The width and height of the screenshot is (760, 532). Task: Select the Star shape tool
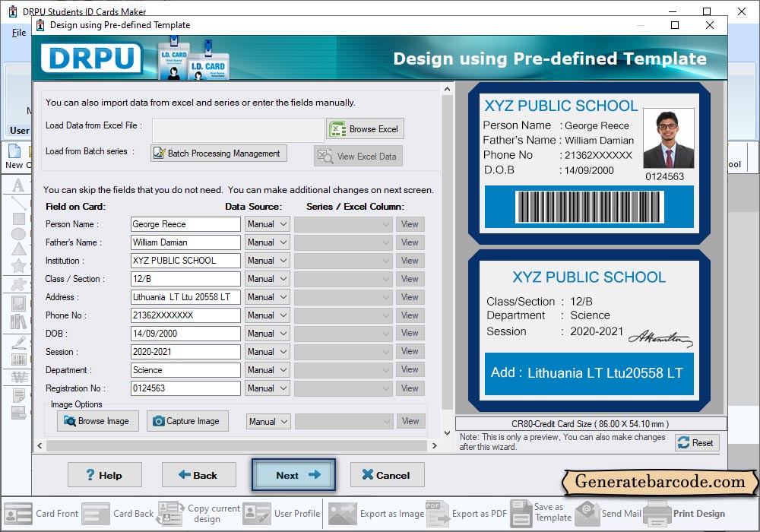[18, 265]
